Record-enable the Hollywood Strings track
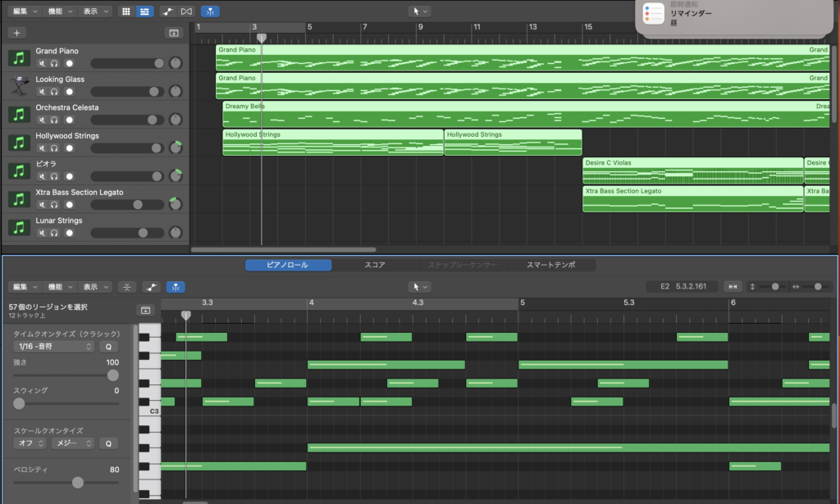Image resolution: width=840 pixels, height=504 pixels. tap(69, 148)
